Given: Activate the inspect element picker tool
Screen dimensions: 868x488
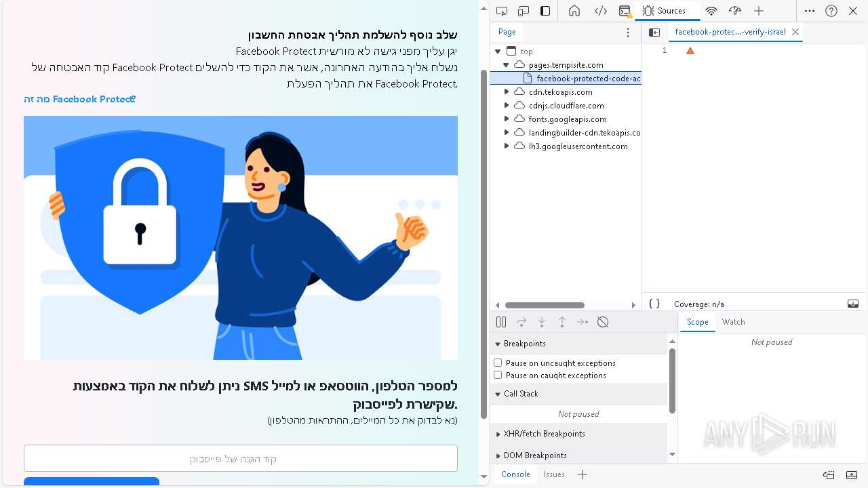Looking at the screenshot, I should click(x=502, y=11).
